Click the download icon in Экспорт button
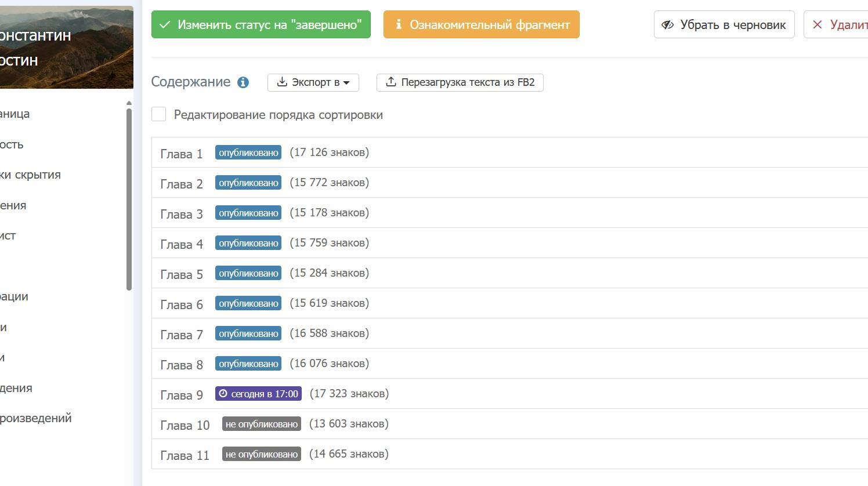This screenshot has height=486, width=868. tap(282, 82)
